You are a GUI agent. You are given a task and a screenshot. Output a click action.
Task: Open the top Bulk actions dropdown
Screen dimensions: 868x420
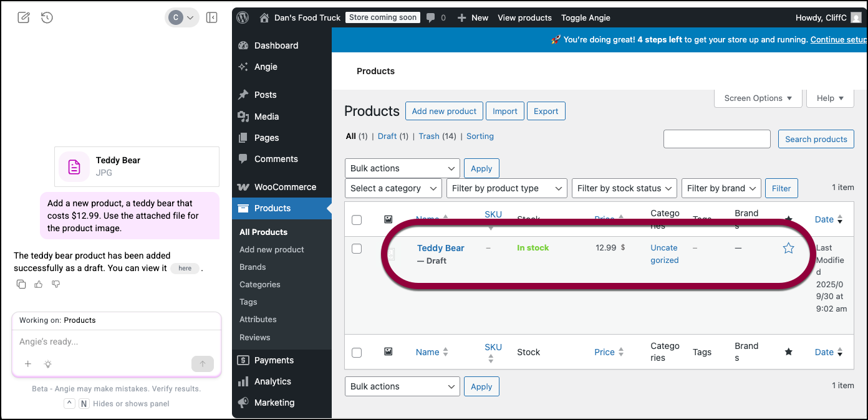(x=402, y=168)
